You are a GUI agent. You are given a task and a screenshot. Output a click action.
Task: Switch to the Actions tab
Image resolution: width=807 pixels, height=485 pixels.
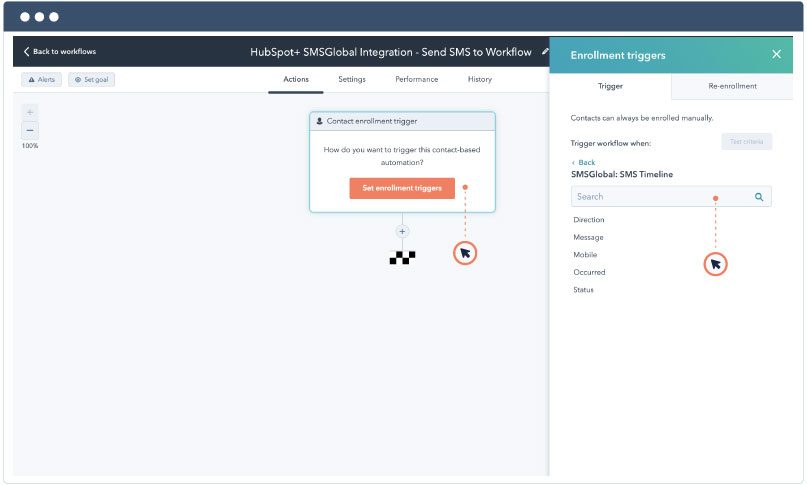[x=296, y=79]
